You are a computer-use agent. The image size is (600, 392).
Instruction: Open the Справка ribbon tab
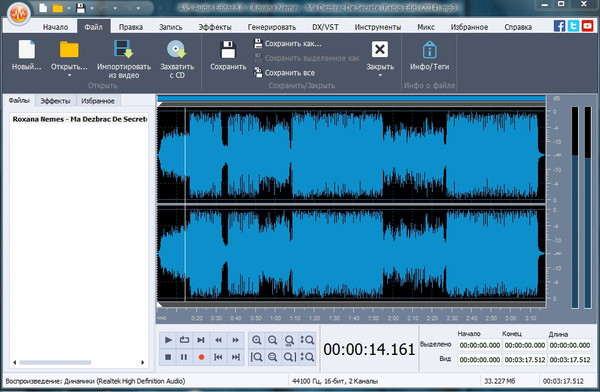(x=518, y=27)
